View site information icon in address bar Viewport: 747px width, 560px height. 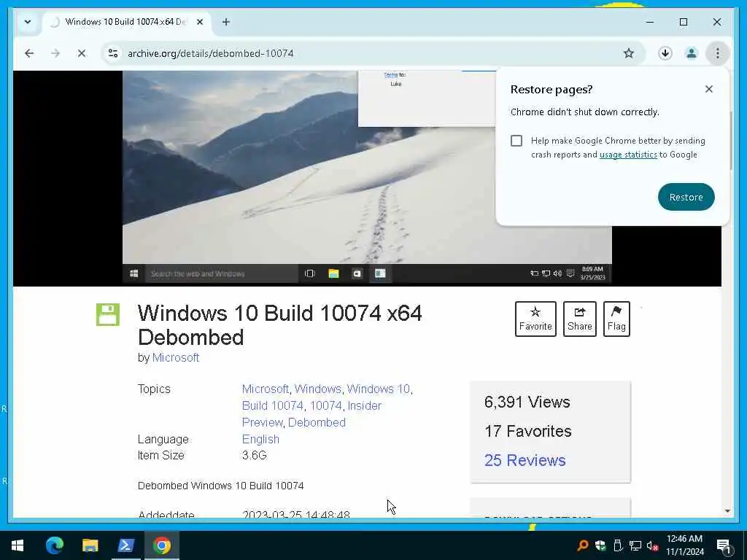click(x=113, y=53)
